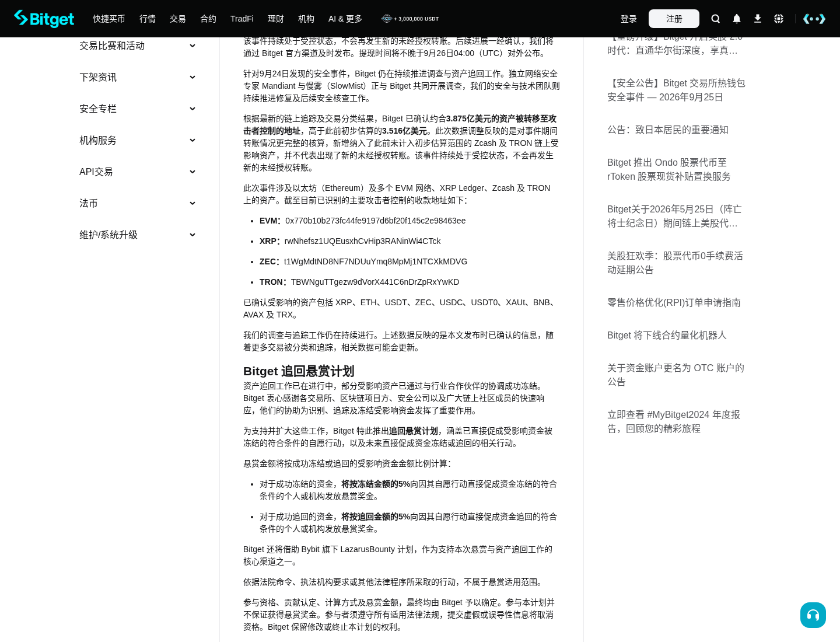Click the 登录 login link
The width and height of the screenshot is (840, 642).
point(629,19)
